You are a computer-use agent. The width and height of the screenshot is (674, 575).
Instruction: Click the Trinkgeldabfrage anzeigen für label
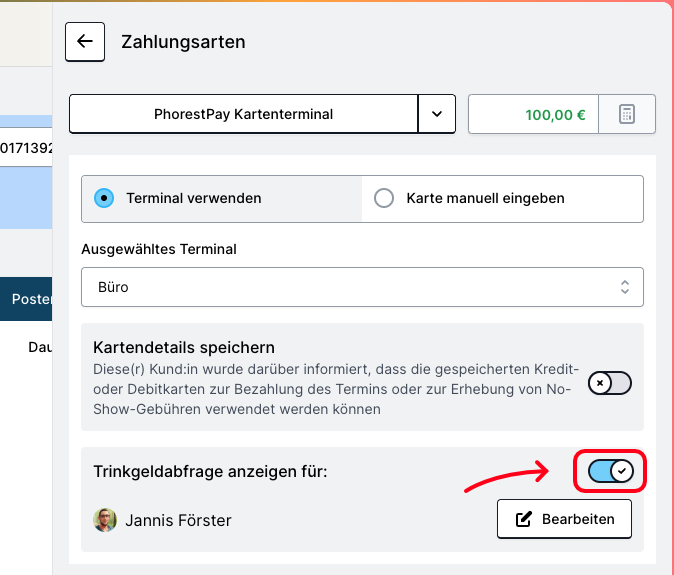click(210, 471)
